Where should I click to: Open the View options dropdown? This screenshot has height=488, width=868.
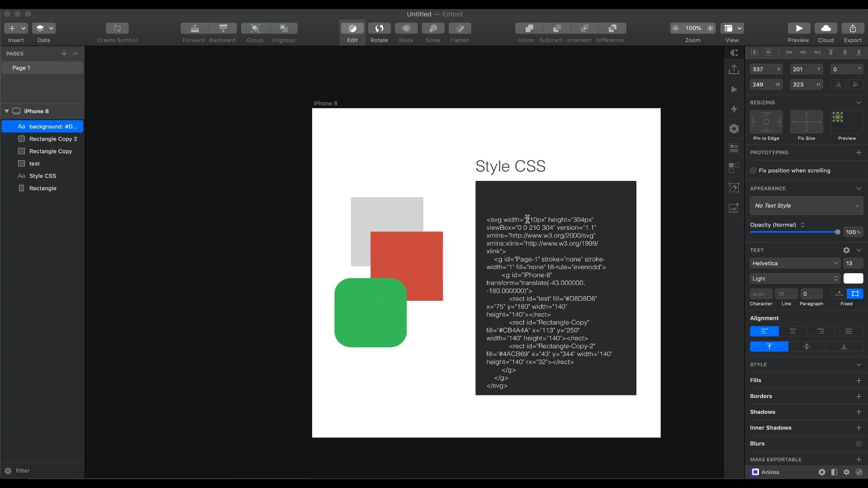tap(732, 28)
